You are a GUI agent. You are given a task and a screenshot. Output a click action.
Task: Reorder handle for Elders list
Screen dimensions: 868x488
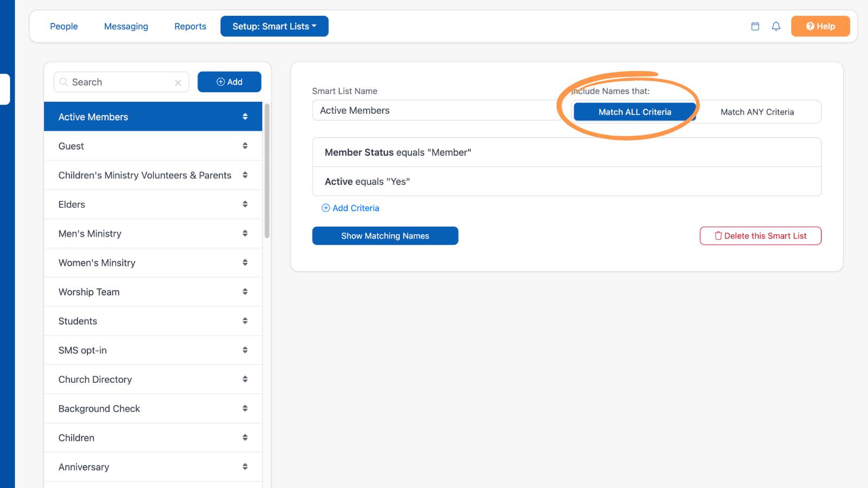coord(245,204)
